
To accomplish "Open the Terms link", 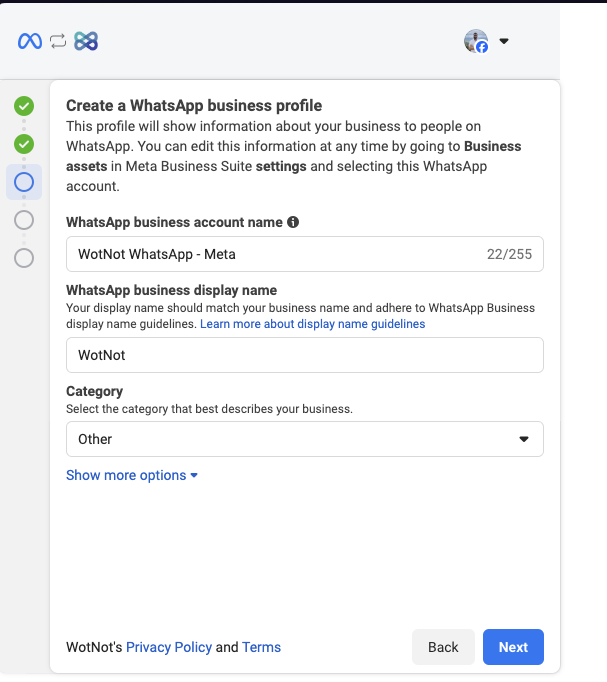I will pyautogui.click(x=261, y=647).
